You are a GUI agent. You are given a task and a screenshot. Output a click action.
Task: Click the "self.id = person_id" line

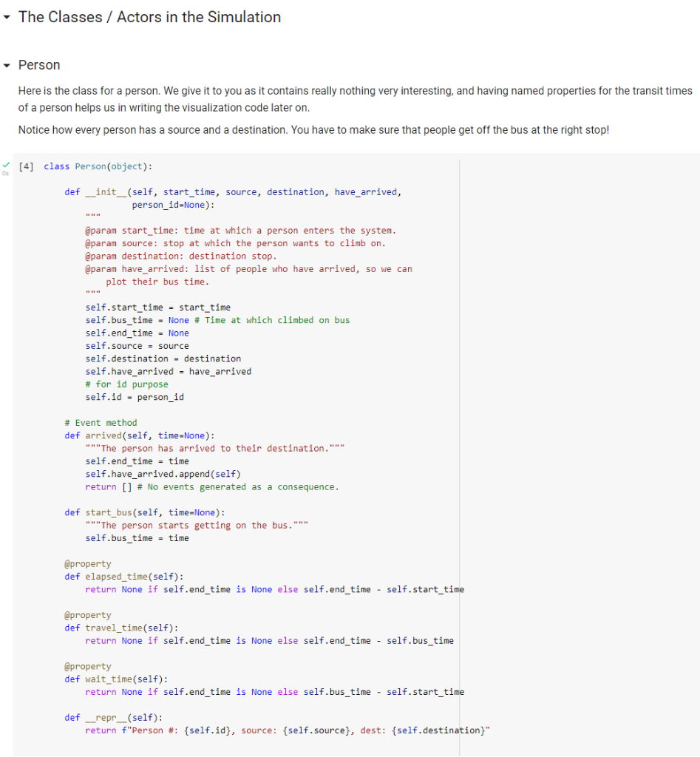[135, 397]
